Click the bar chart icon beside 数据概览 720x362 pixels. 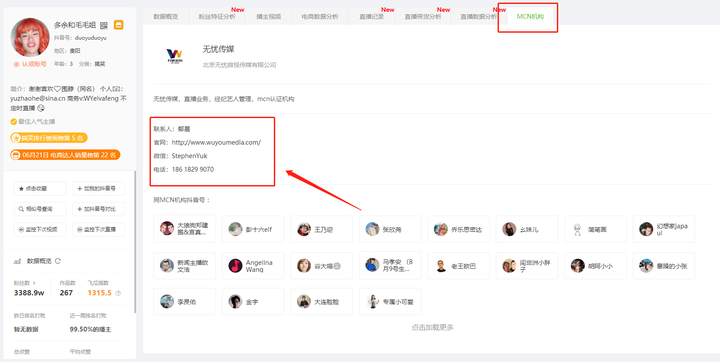[18, 261]
